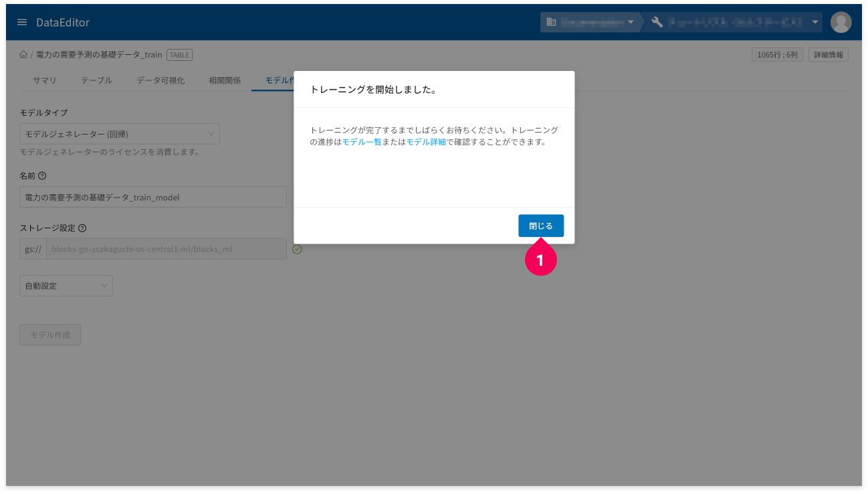Click the モデルジェネレーターのライセンスを消費します。 note
Image resolution: width=868 pixels, height=494 pixels.
110,152
